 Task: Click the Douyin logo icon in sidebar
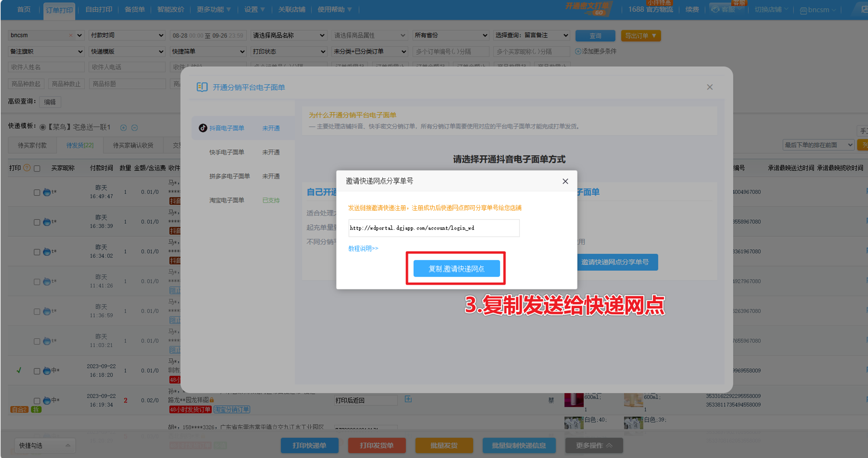pos(203,128)
